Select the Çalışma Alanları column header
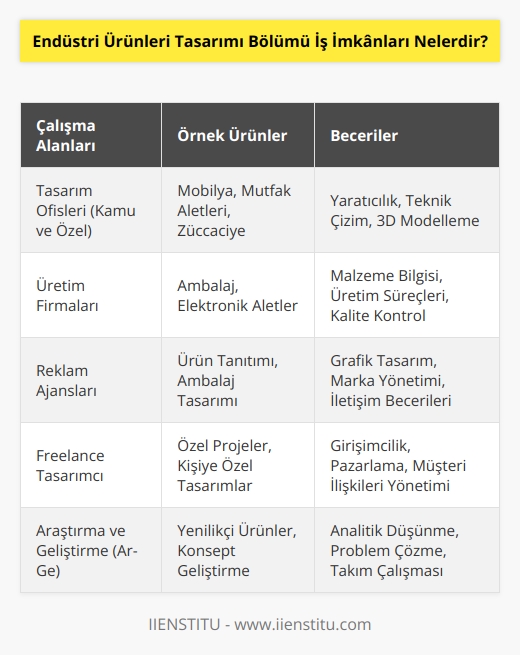 pyautogui.click(x=91, y=135)
